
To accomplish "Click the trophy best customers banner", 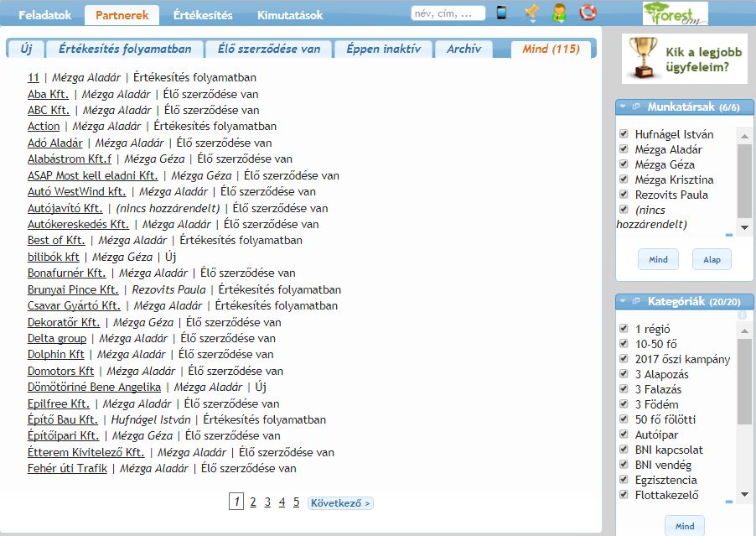I will coord(685,59).
